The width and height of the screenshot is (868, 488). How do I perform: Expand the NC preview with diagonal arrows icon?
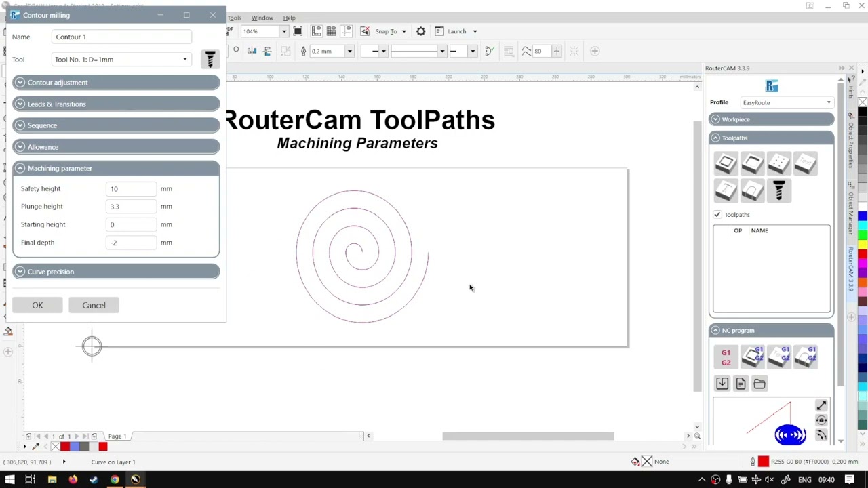point(821,405)
